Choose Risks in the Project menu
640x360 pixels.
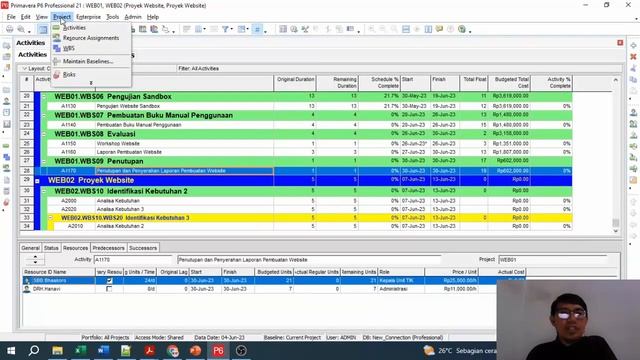click(x=91, y=74)
